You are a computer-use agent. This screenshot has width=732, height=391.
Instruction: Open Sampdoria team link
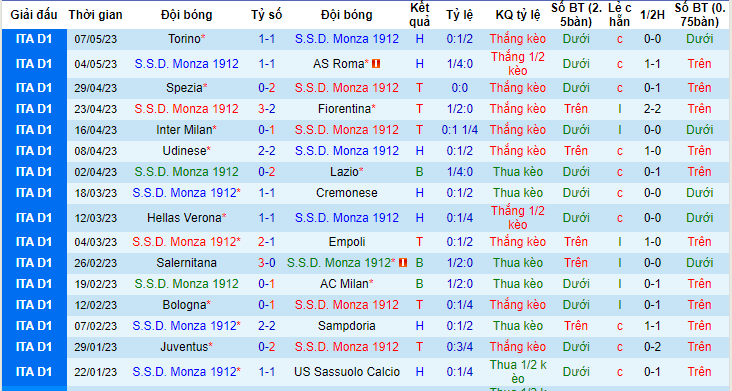point(346,326)
